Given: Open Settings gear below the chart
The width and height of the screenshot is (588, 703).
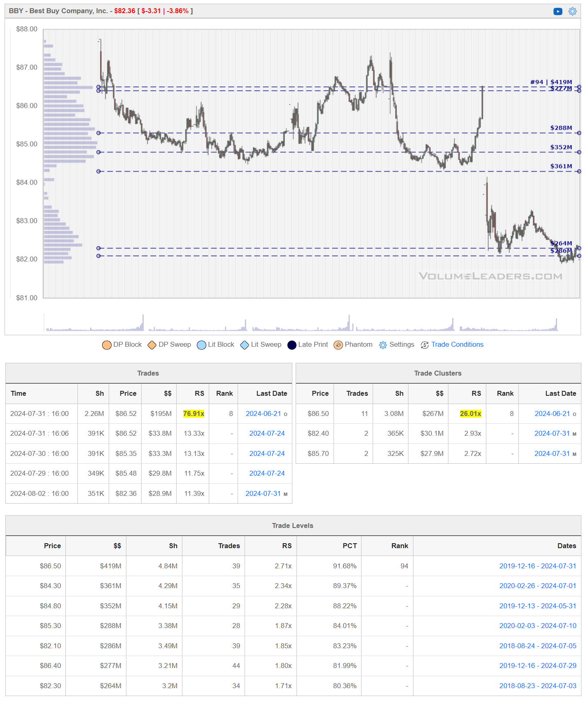Looking at the screenshot, I should tap(383, 345).
